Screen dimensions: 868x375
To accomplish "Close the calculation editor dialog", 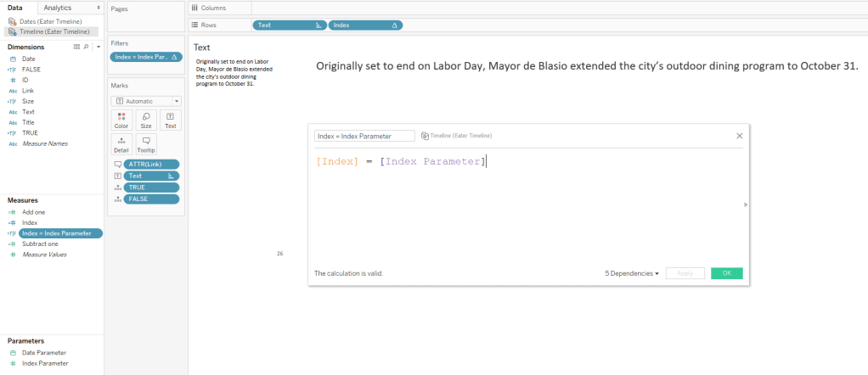I will pos(739,135).
